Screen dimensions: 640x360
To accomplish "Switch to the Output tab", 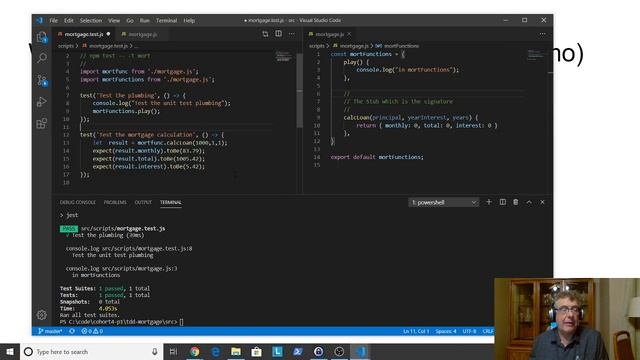I will (x=143, y=202).
